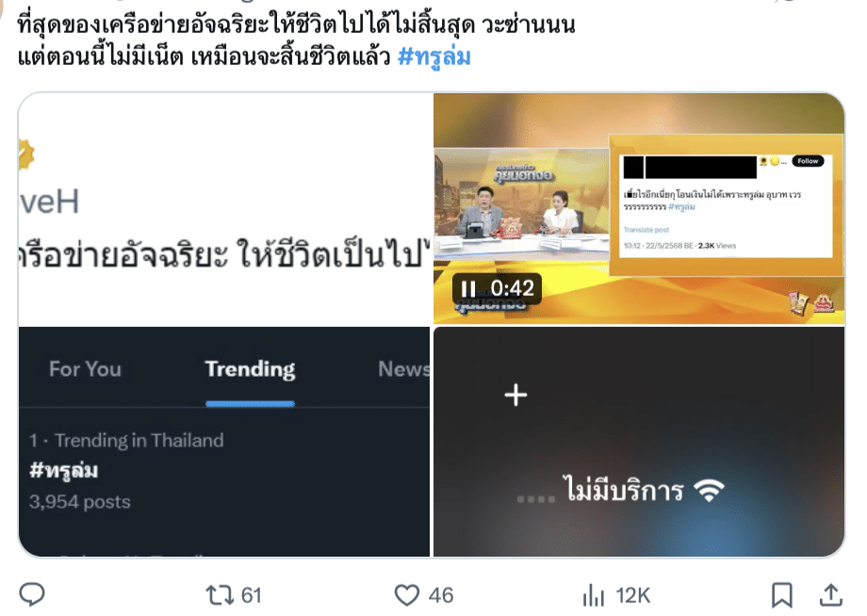This screenshot has width=867, height=616.
Task: Pause the video showing 0:42
Action: 468,288
